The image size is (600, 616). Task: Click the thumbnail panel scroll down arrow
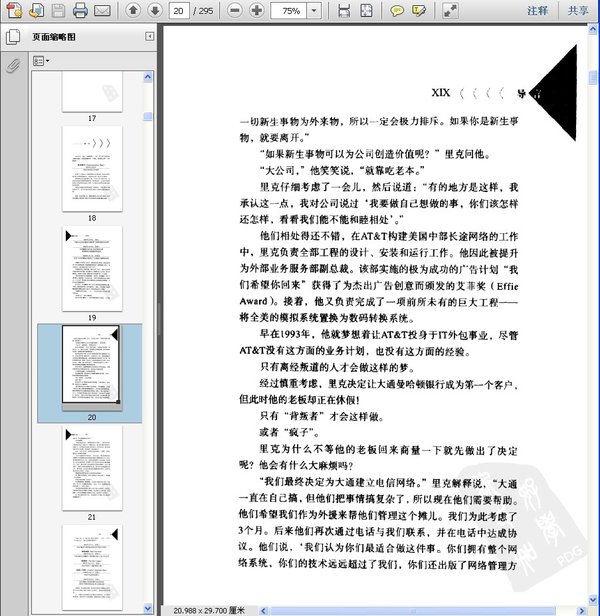click(148, 608)
